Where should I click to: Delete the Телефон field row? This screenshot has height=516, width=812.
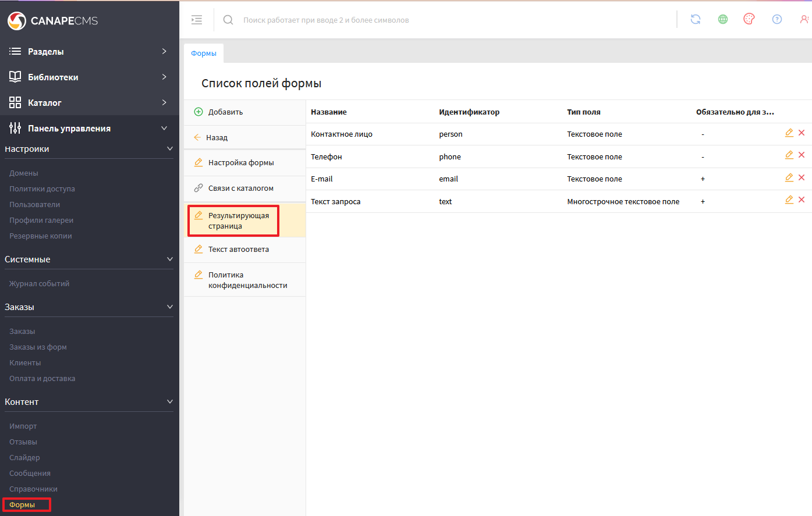(802, 155)
